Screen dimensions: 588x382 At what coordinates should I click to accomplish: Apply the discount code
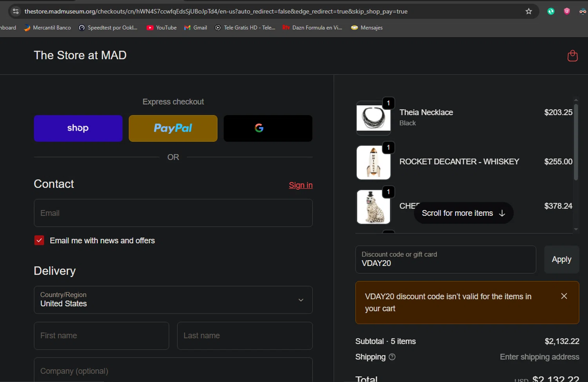point(562,259)
